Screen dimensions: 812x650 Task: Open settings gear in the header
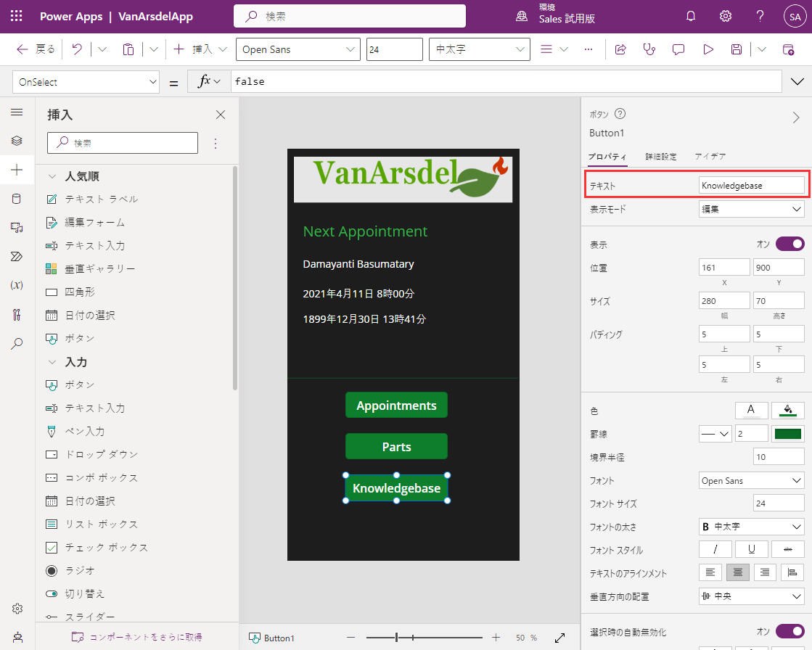[726, 16]
